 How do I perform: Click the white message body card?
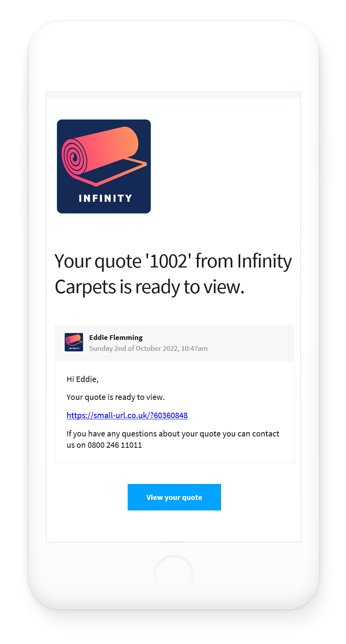pos(174,411)
